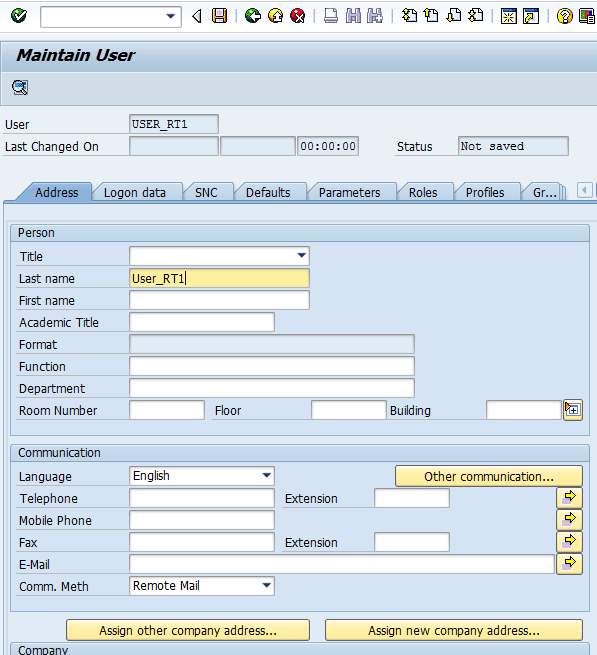
Task: Click the icon below the Maintain User title
Action: [x=20, y=87]
